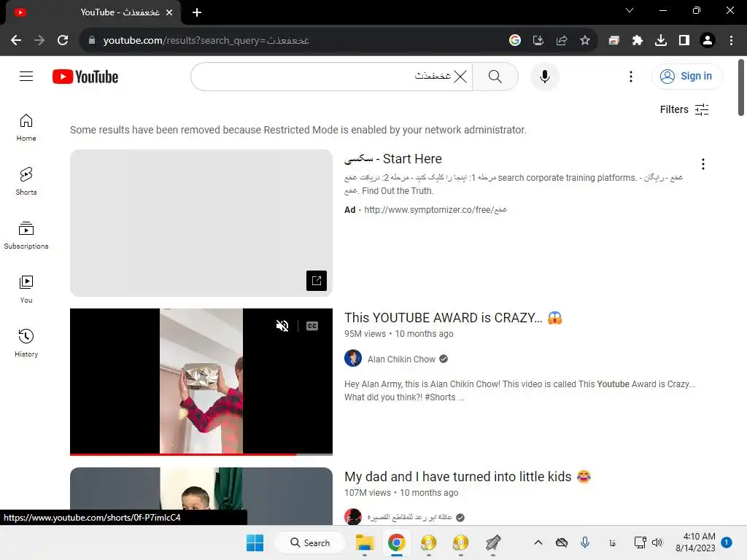Unmute the video preview
The image size is (747, 560).
tap(282, 326)
